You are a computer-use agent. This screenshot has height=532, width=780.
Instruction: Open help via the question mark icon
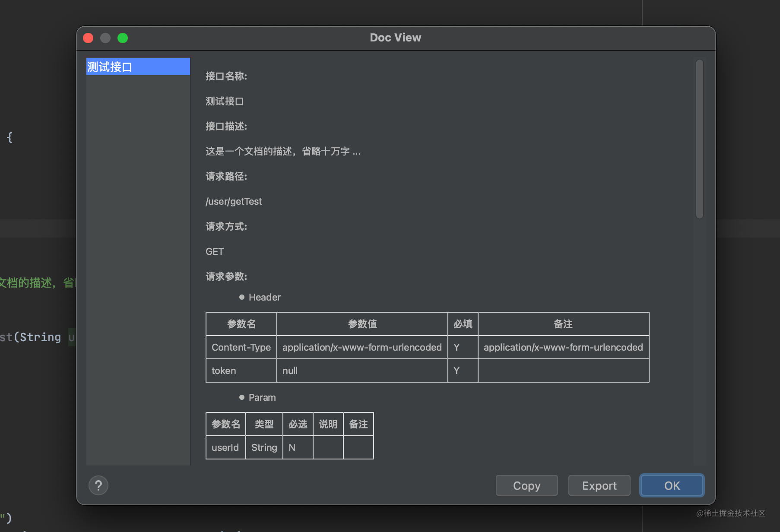[98, 485]
